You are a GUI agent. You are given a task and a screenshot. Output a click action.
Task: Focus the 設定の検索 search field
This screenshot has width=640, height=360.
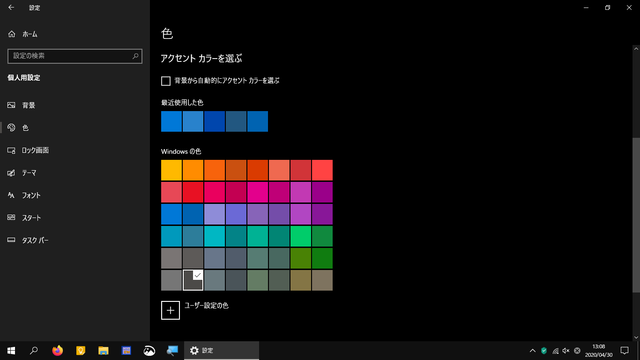75,56
